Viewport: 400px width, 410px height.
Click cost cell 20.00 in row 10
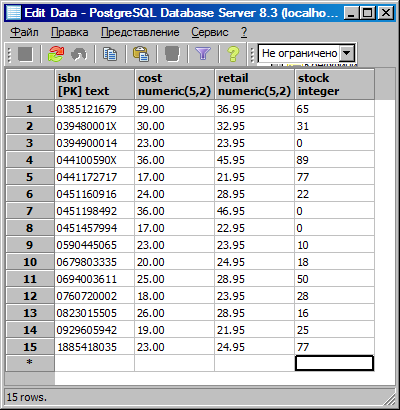pyautogui.click(x=174, y=262)
